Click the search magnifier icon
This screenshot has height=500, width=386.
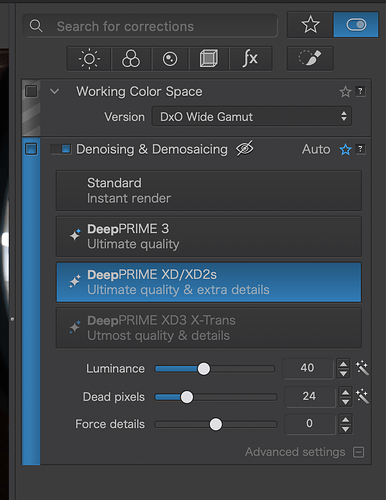(x=36, y=26)
